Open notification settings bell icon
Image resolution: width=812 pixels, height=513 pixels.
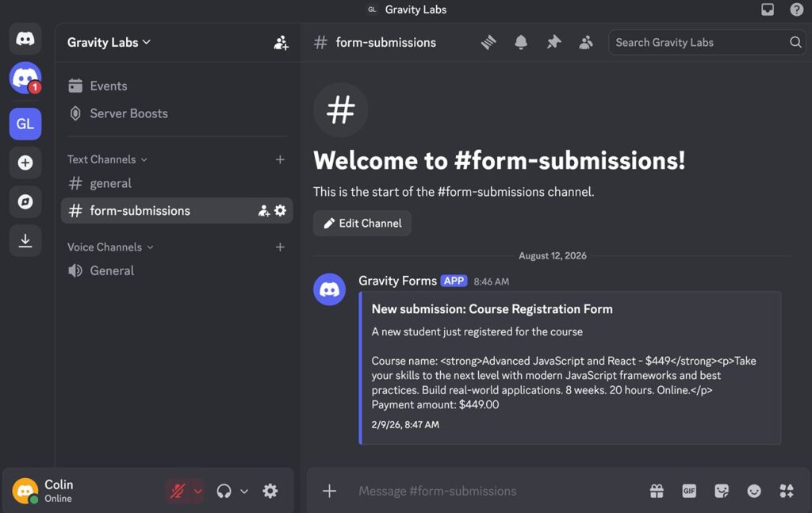point(521,43)
